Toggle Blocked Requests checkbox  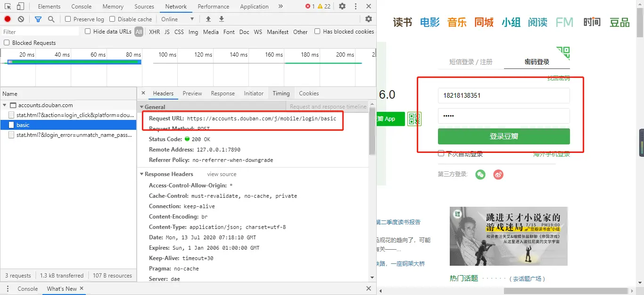click(7, 42)
